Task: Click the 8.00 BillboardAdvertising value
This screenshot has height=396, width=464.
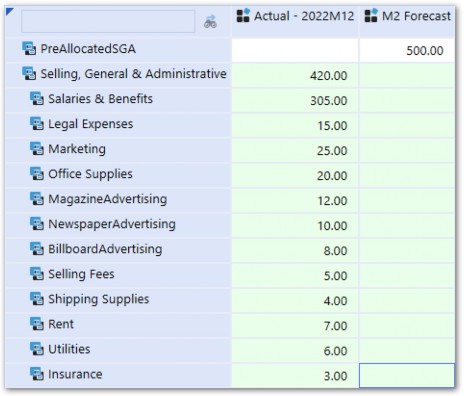Action: (295, 250)
